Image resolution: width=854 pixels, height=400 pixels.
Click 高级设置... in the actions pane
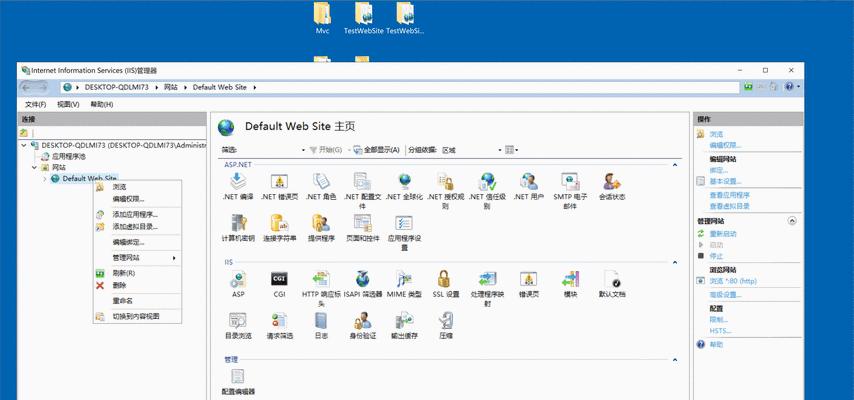(725, 295)
